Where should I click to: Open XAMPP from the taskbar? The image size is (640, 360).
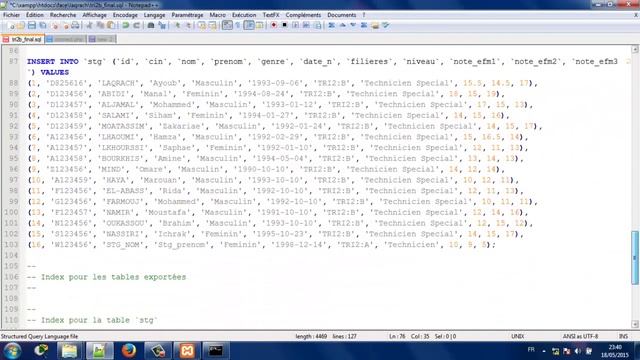pos(187,351)
